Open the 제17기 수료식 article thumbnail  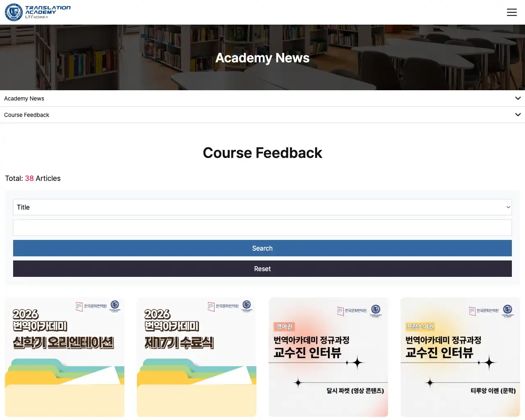(x=196, y=357)
